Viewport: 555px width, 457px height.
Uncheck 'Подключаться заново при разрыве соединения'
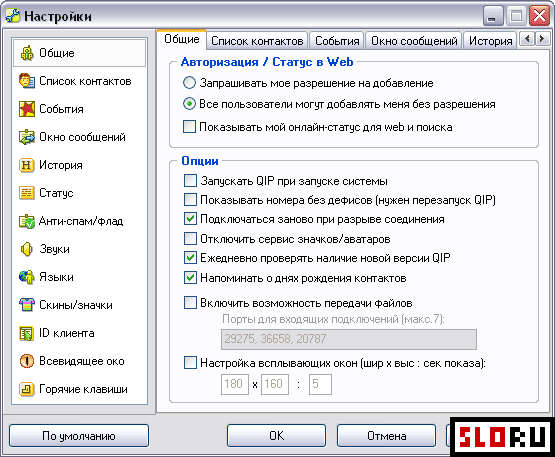click(x=190, y=219)
